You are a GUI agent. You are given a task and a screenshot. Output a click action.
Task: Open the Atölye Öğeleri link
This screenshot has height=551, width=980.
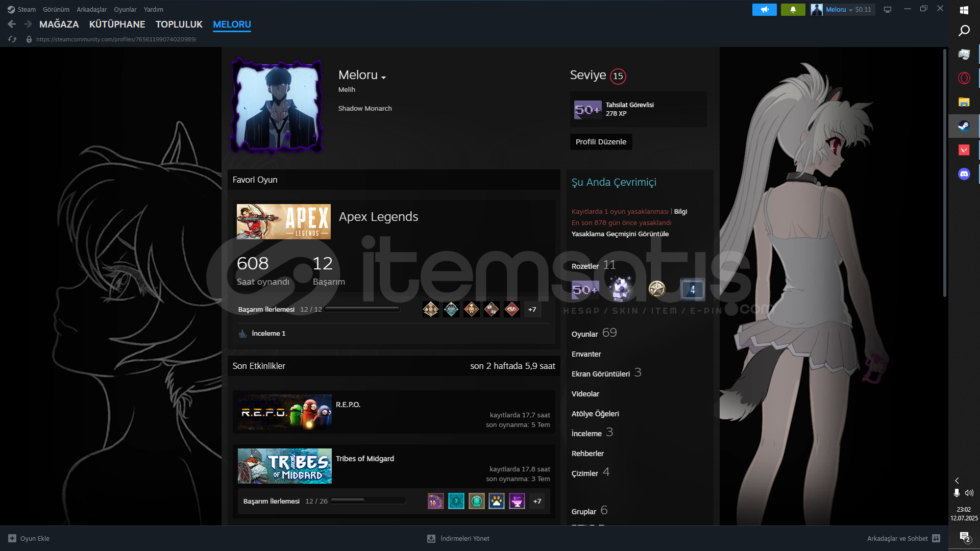tap(595, 414)
